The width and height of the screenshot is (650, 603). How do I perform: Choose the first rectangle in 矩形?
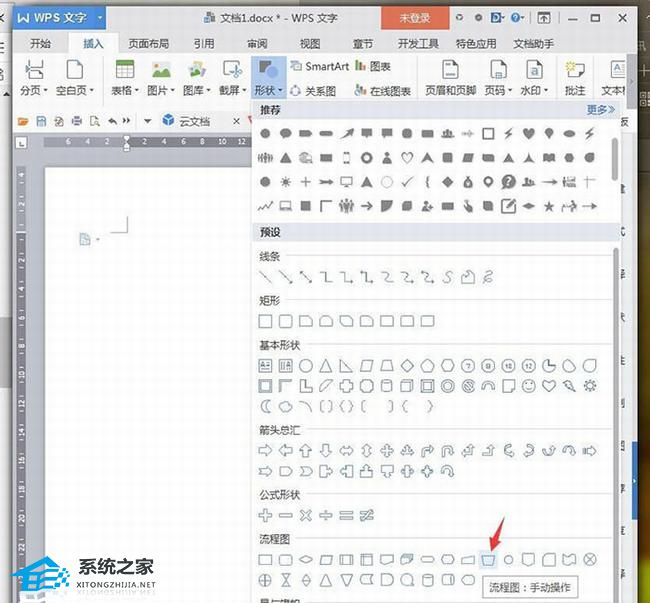(265, 321)
